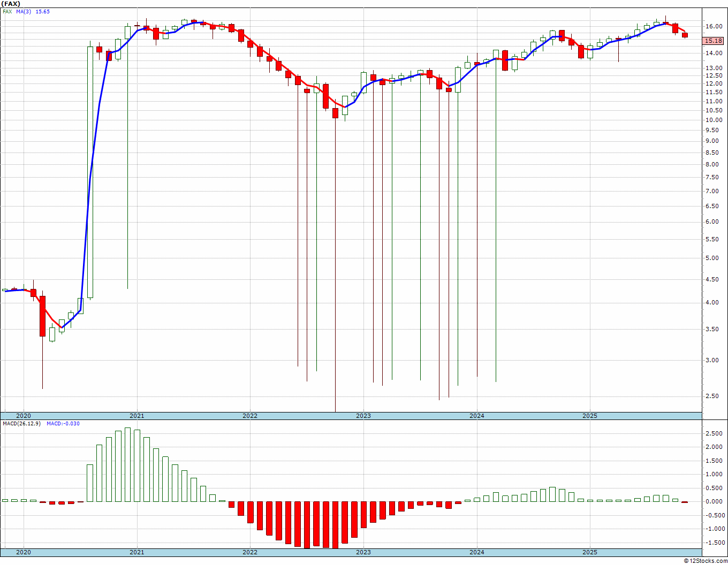Click 2020 on the price chart time axis
Screen dimensions: 728x565
pyautogui.click(x=24, y=416)
